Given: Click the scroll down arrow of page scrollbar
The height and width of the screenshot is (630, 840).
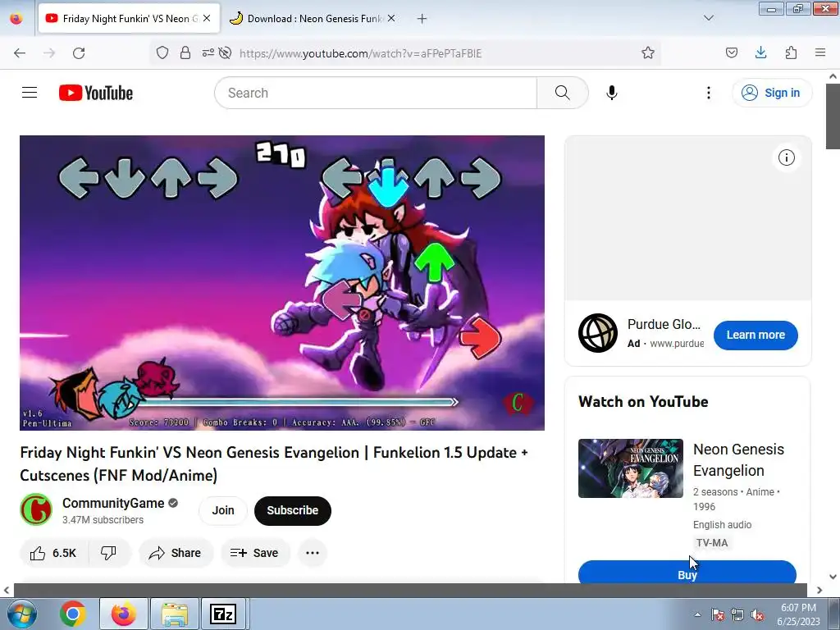Looking at the screenshot, I should coord(833,577).
